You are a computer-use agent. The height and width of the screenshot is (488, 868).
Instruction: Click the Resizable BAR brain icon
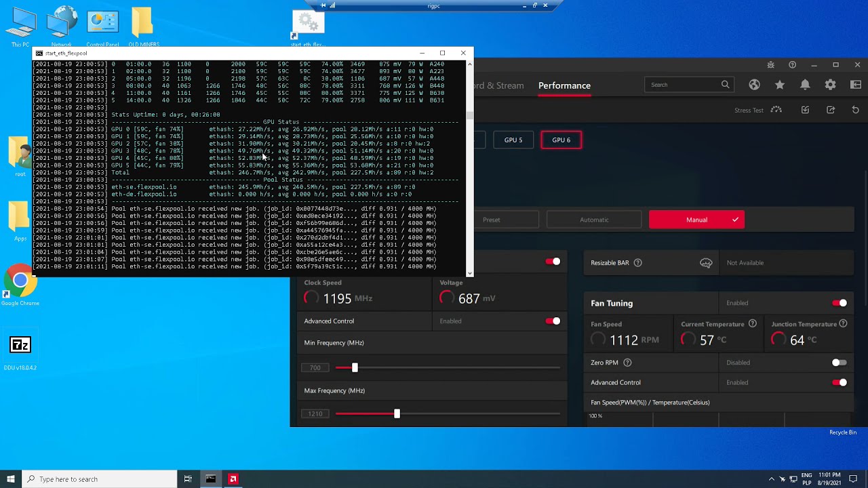point(706,263)
